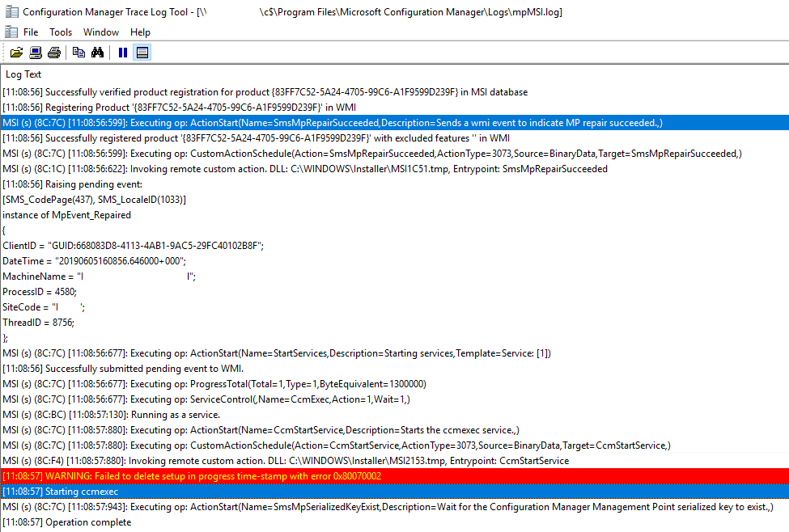This screenshot has width=789, height=532.
Task: Select 'Successfully submitted pending event to WMI' line
Action: [395, 369]
